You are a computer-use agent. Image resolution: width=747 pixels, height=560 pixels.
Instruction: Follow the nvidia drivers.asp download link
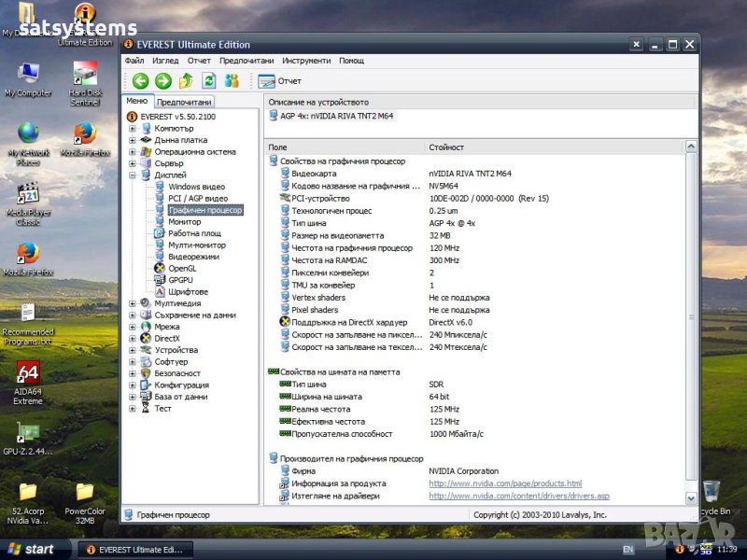point(518,496)
